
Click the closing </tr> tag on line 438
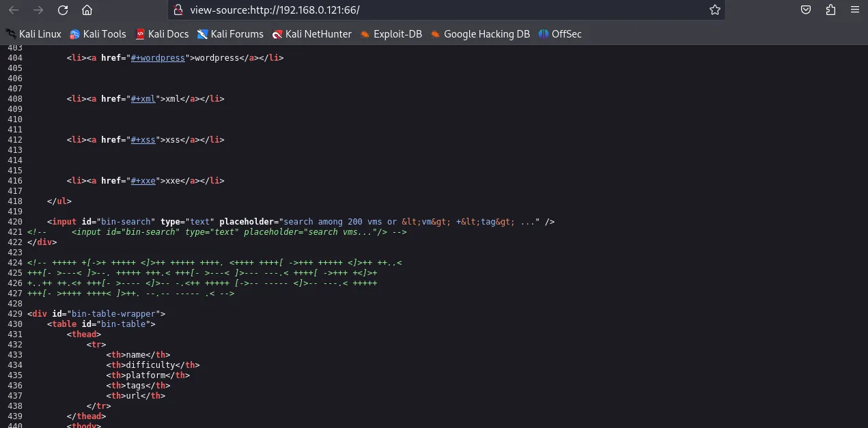(99, 406)
